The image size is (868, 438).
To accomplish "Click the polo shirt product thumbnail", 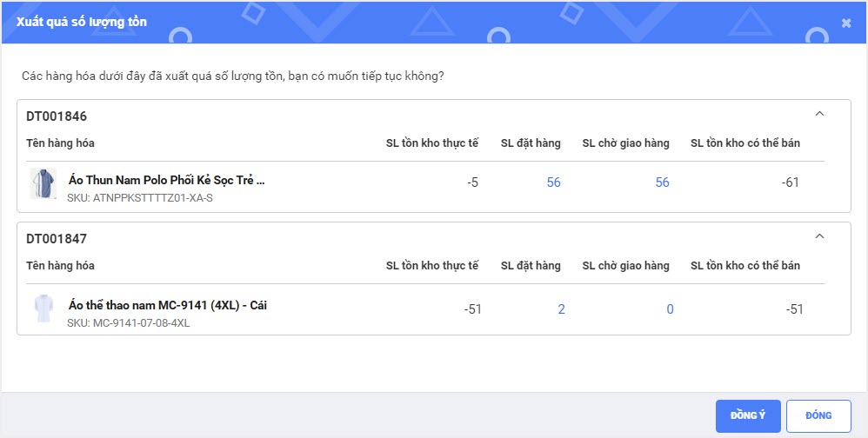I will tap(43, 183).
